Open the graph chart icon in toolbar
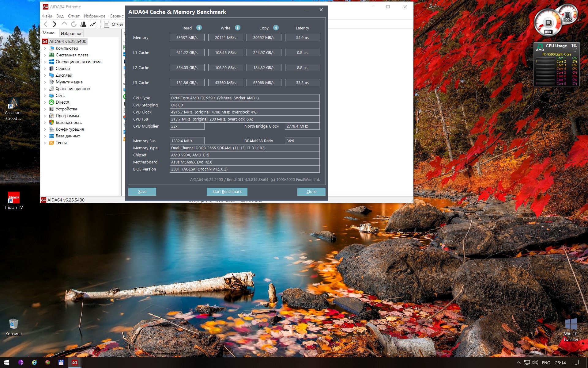 93,24
